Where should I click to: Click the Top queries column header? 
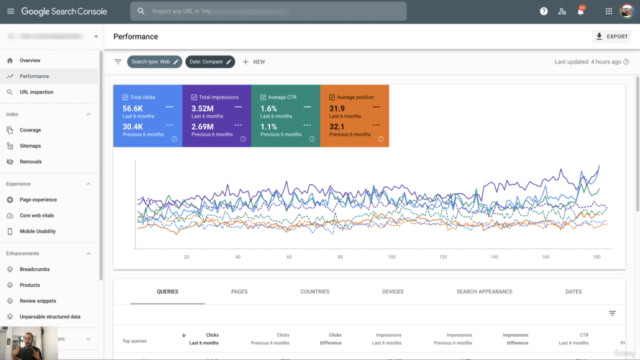point(134,341)
